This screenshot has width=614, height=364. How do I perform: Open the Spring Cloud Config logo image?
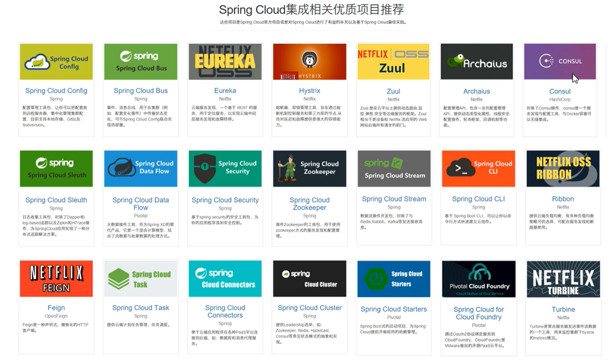coord(56,62)
